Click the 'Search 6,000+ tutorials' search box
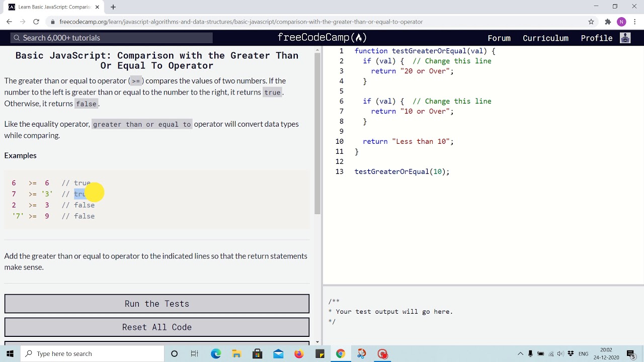The height and width of the screenshot is (362, 644). (x=112, y=38)
